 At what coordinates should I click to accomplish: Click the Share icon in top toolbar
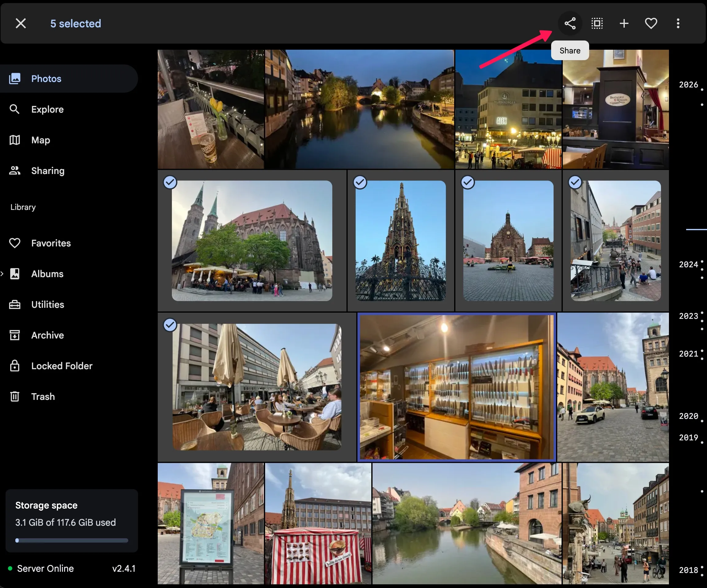click(570, 24)
